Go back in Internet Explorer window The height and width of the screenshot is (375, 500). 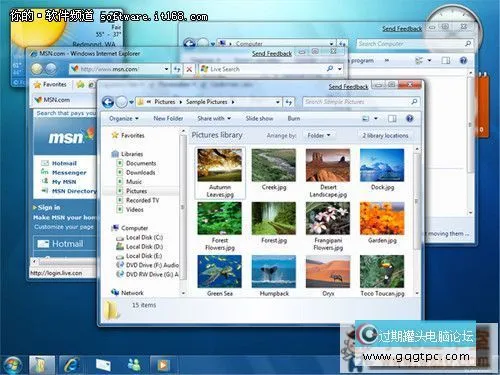coord(37,69)
